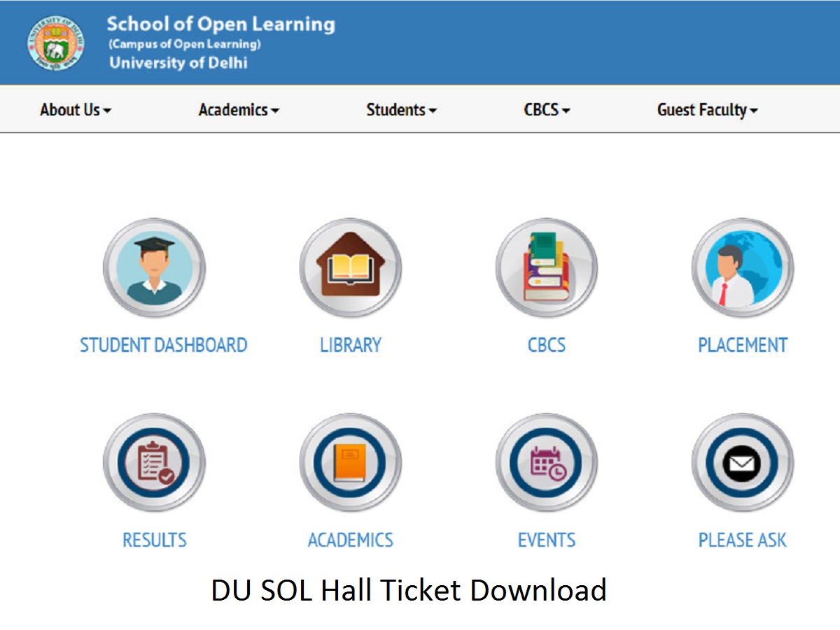
Task: Open the CBCS menu in navigation bar
Action: (x=547, y=110)
